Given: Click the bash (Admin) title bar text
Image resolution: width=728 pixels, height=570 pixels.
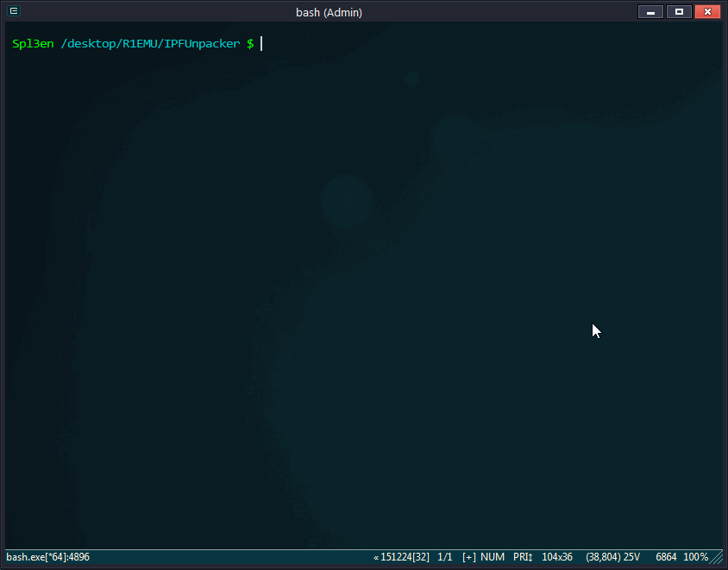Looking at the screenshot, I should tap(329, 13).
